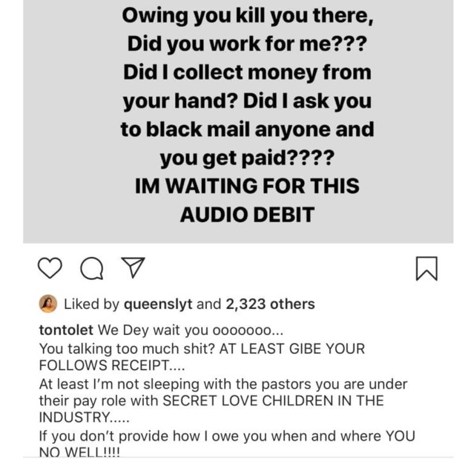Click 'IM WAITING FOR THIS' line in image
This screenshot has width=476, height=461.
coord(247,186)
